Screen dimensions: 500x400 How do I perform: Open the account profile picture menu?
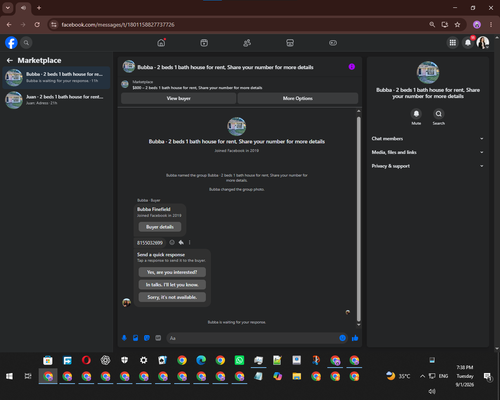pos(483,43)
